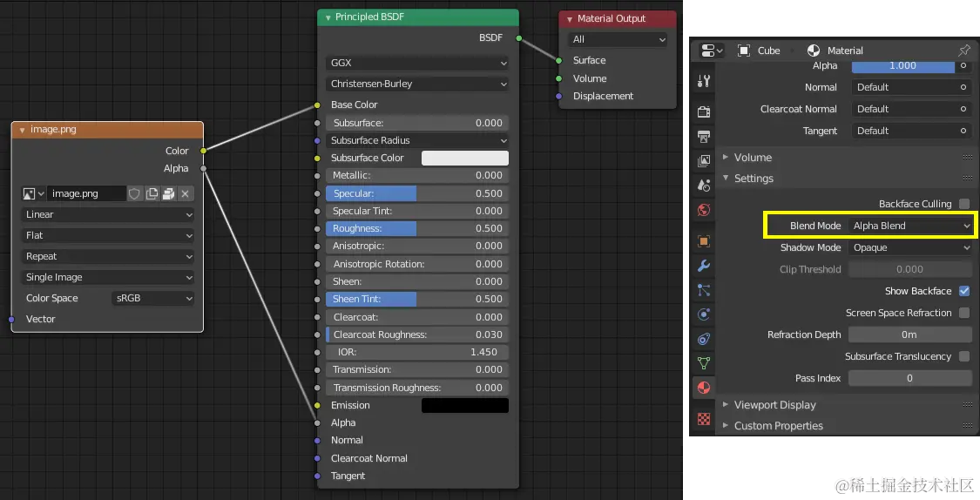The image size is (980, 500).
Task: Open the World properties globe icon
Action: click(704, 210)
